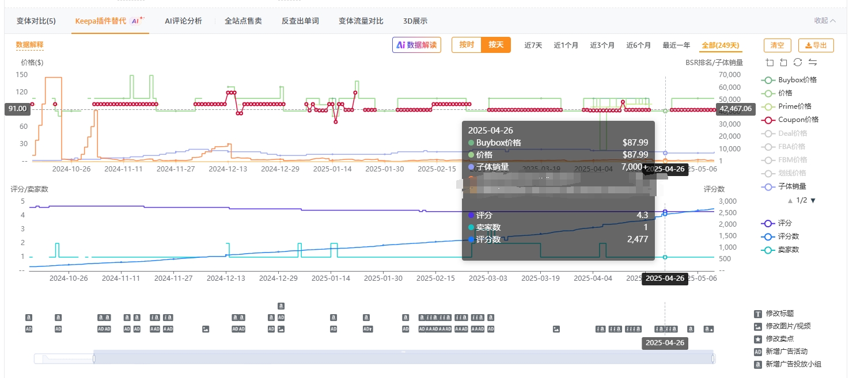Click the sparkle AI badge on Keepa插件替代 tab
The height and width of the screenshot is (378, 868).
pos(138,20)
